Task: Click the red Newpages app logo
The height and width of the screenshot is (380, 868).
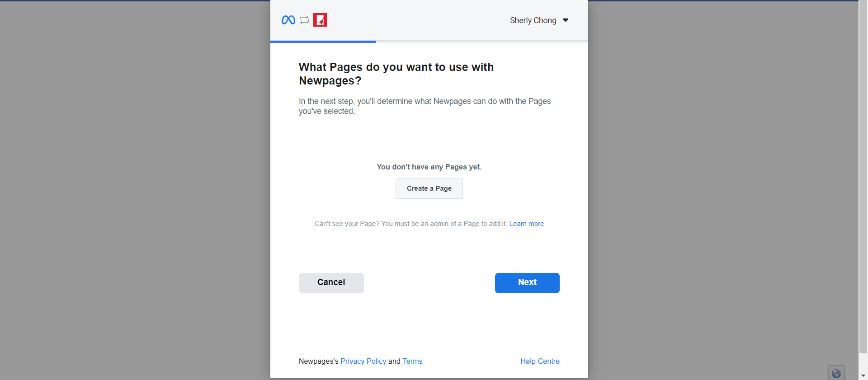Action: 320,20
